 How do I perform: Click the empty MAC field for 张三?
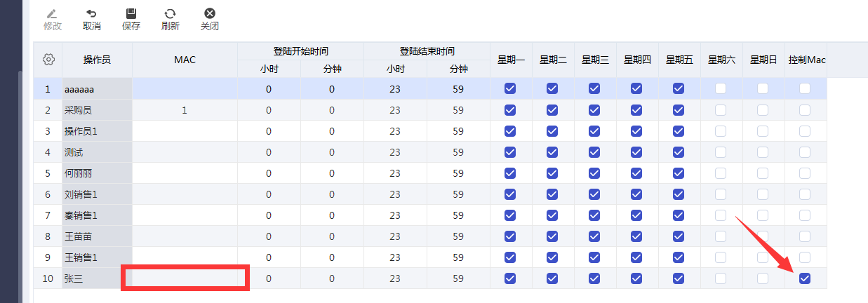click(185, 278)
